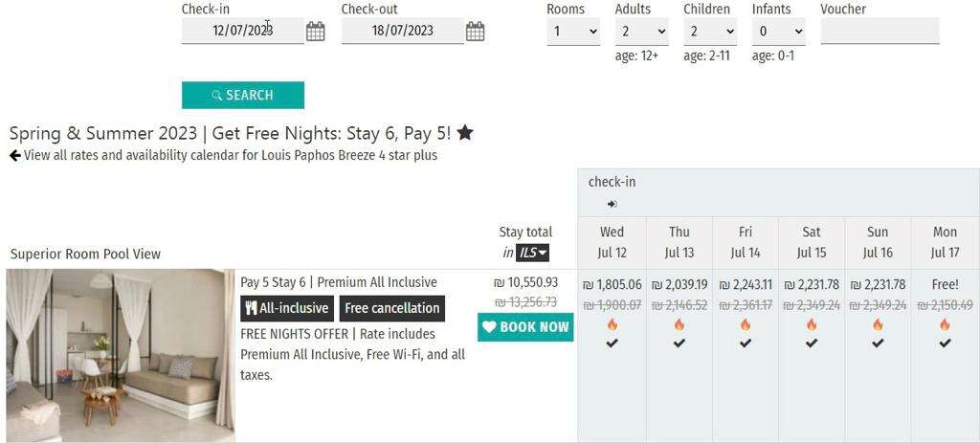Viewport: 980px width, 443px height.
Task: Open the Superior Room Pool View photo
Action: (120, 355)
